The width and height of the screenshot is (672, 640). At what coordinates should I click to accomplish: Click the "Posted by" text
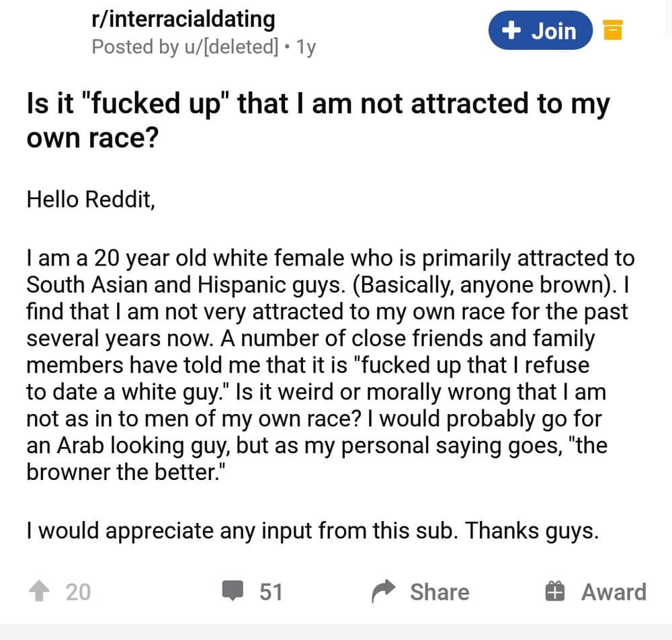pyautogui.click(x=130, y=47)
